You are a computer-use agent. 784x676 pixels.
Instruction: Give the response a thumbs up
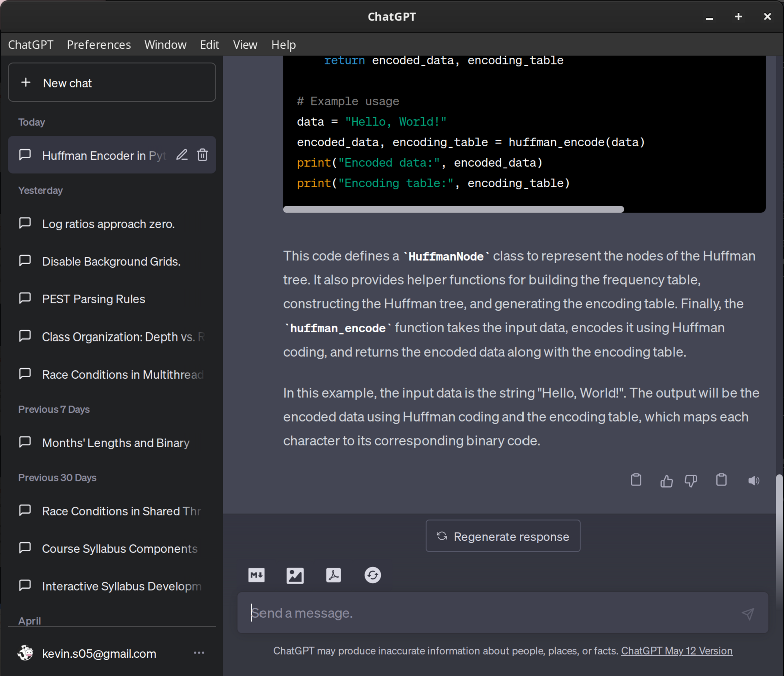666,481
